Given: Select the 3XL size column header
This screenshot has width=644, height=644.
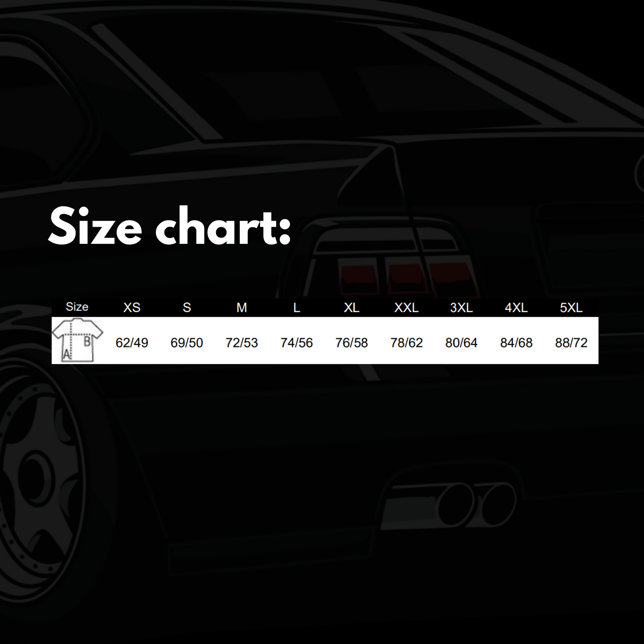Looking at the screenshot, I should tap(461, 307).
